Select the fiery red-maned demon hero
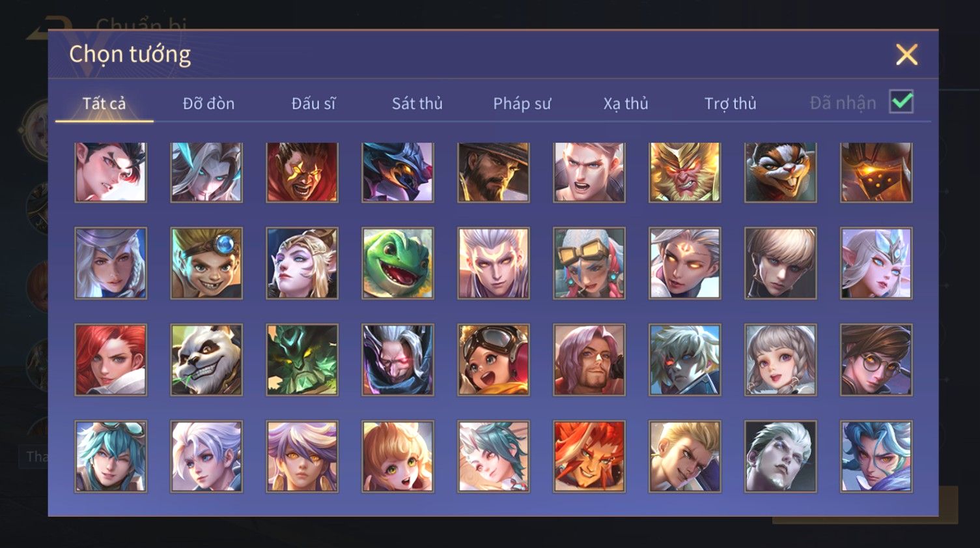 click(x=589, y=456)
